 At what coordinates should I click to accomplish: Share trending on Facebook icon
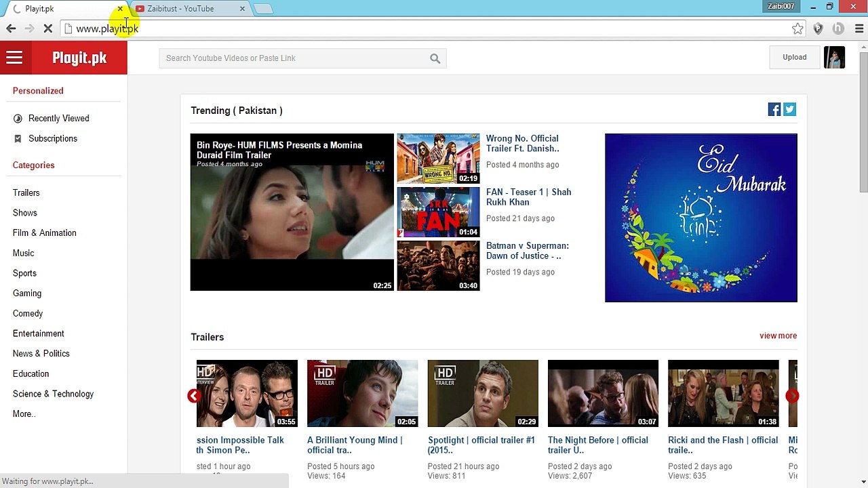click(x=774, y=109)
